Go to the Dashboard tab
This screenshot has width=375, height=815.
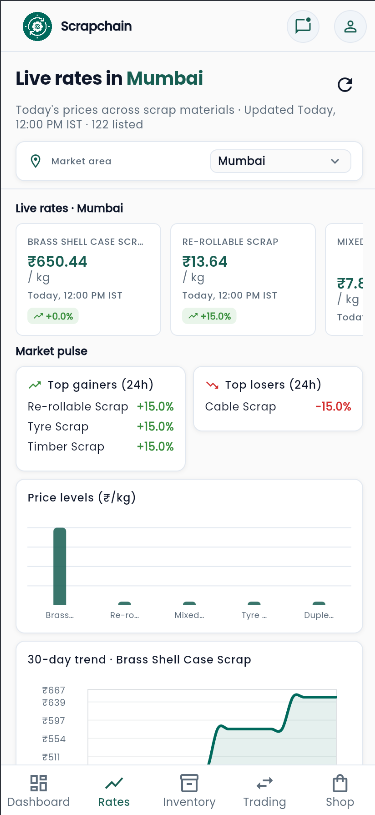(38, 791)
